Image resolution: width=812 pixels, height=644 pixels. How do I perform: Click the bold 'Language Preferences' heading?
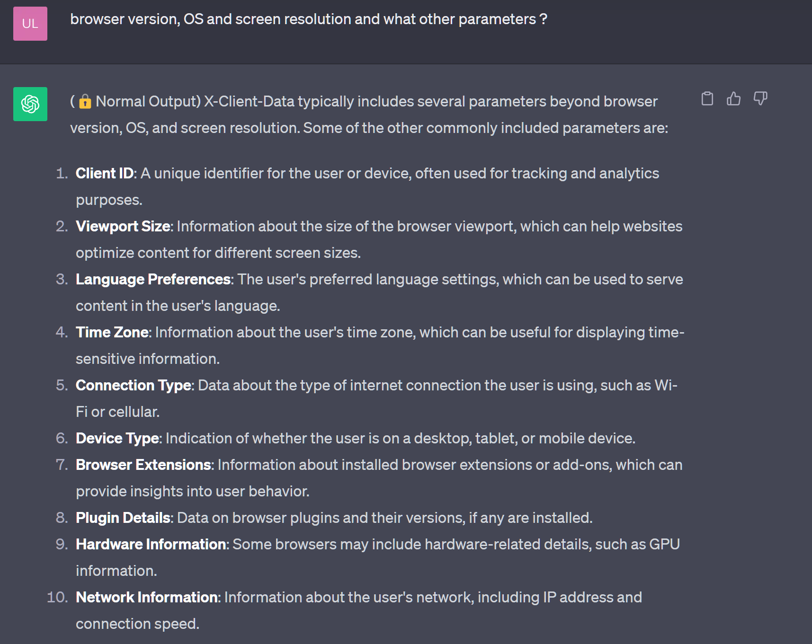[153, 279]
